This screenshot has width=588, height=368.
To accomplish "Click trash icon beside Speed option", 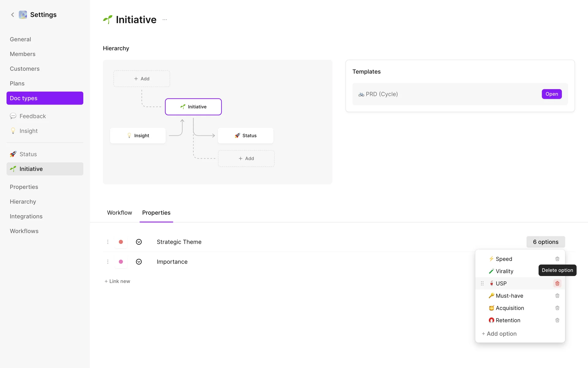I will [557, 259].
